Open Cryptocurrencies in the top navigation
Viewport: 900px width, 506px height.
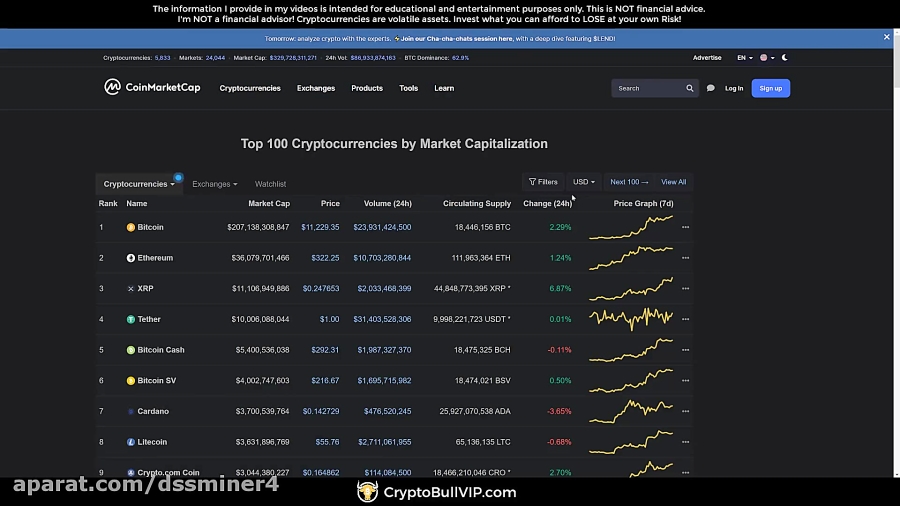click(x=250, y=88)
